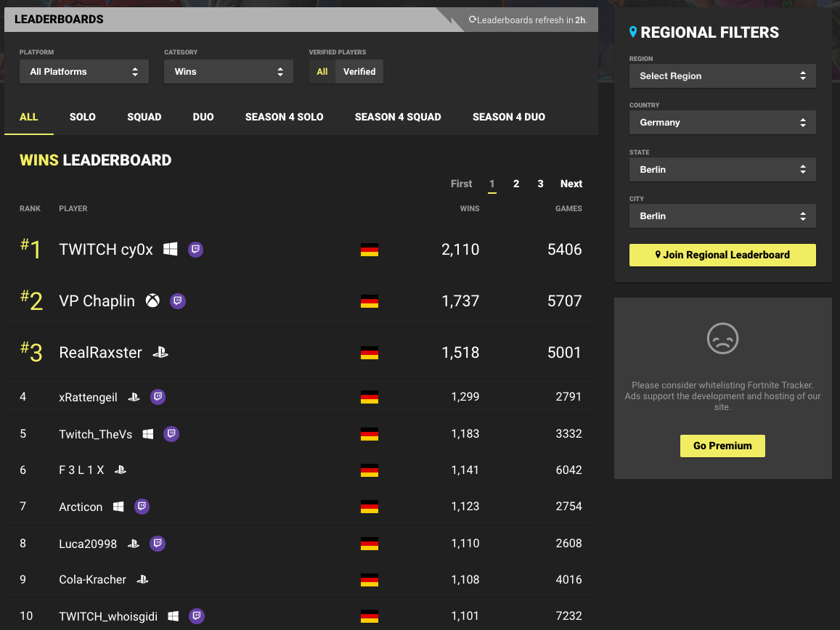This screenshot has width=840, height=630.
Task: Open player profile Cola-Kracher
Action: [x=93, y=579]
